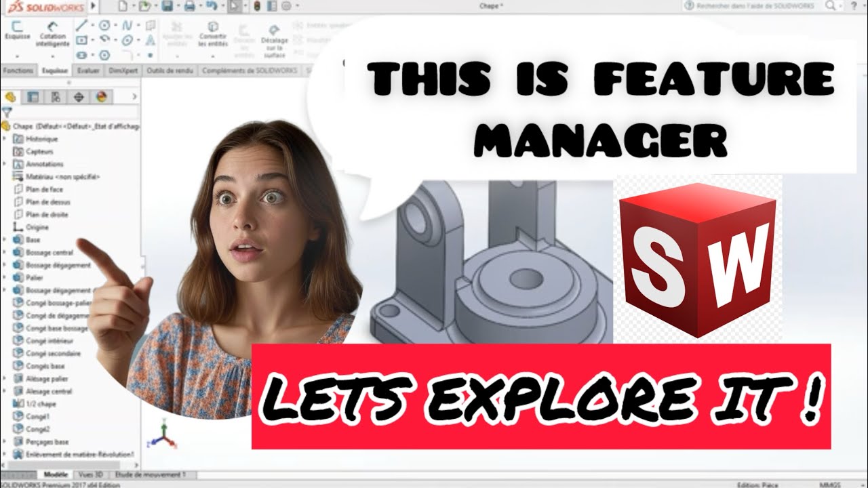Expand the Alésage palier feature
This screenshot has height=488, width=868.
[5, 378]
